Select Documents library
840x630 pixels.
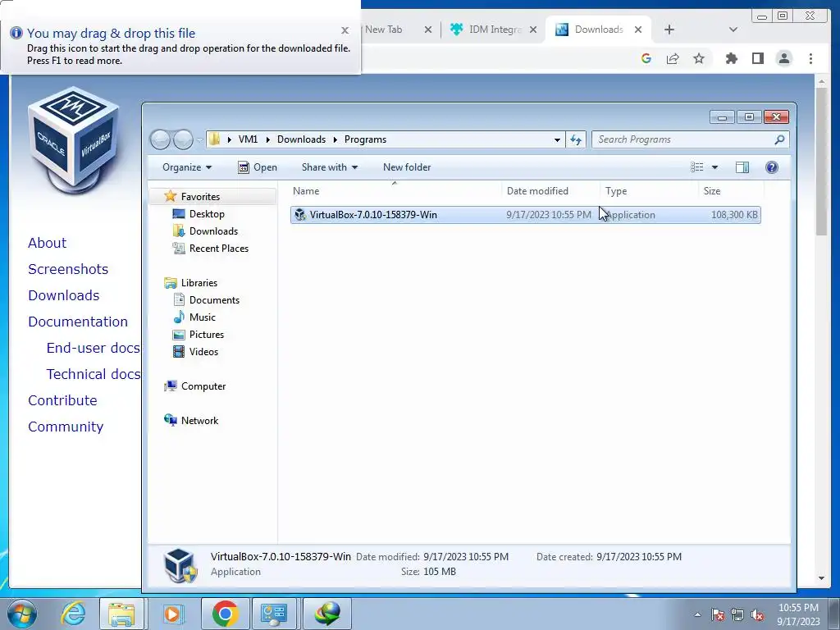pyautogui.click(x=214, y=300)
